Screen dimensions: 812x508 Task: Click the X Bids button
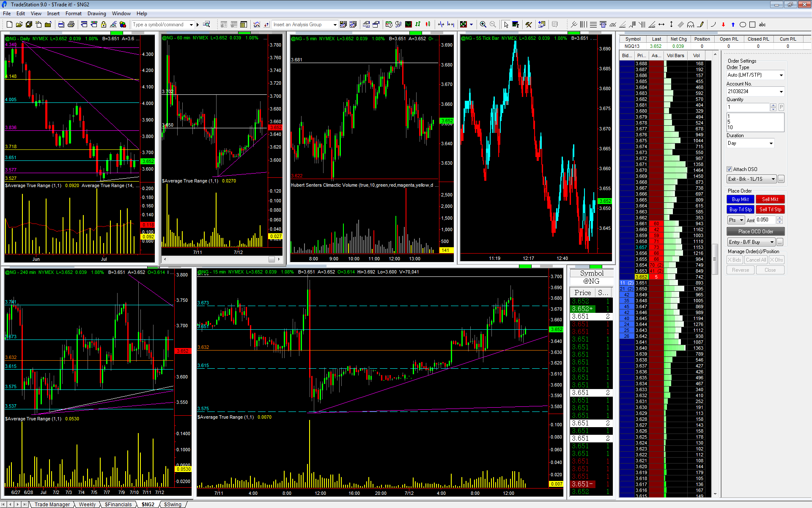pyautogui.click(x=735, y=260)
